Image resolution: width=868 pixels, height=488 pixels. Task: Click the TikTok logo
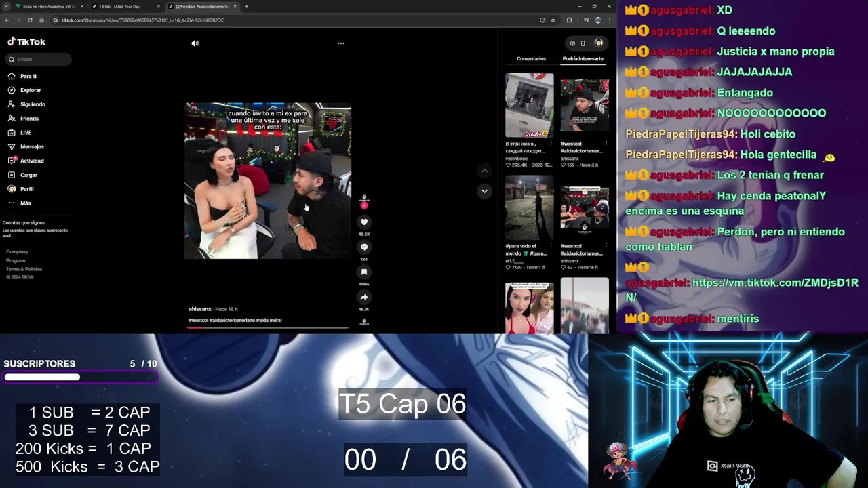(26, 42)
